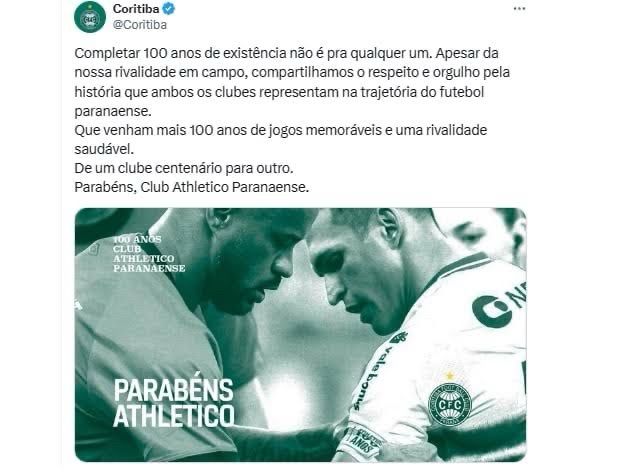Open the Coritiba profile avatar
The image size is (628, 474).
[90, 17]
